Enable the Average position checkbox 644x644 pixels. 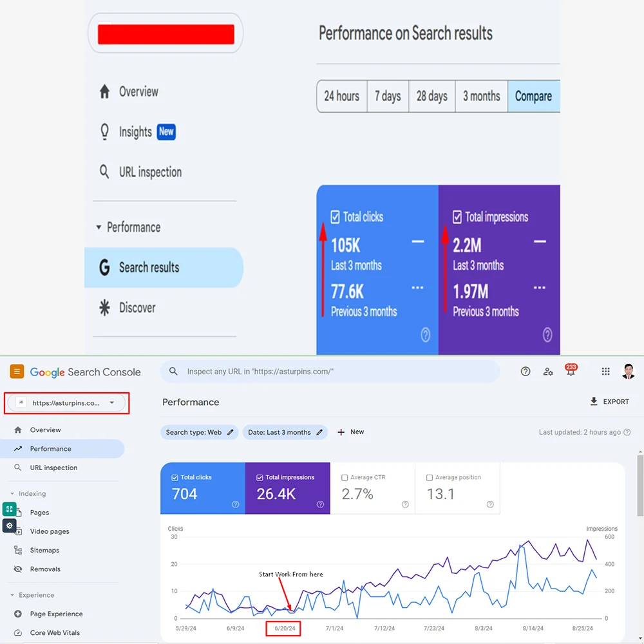coord(430,478)
